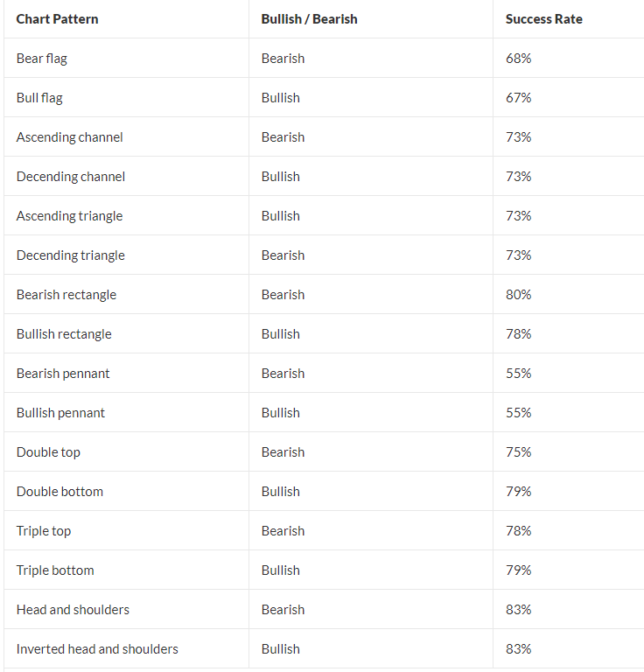Select the Bear flag pattern cell
Image resolution: width=644 pixels, height=672 pixels.
(42, 59)
